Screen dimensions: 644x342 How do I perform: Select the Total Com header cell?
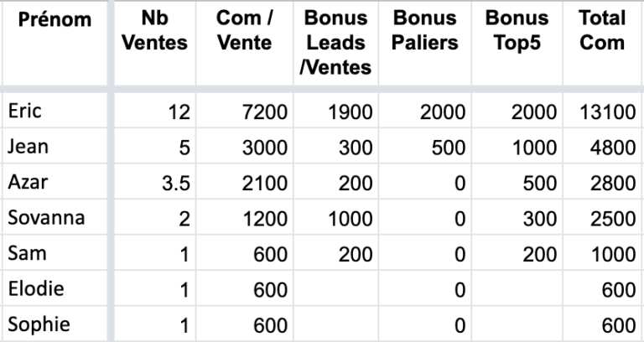[602, 43]
